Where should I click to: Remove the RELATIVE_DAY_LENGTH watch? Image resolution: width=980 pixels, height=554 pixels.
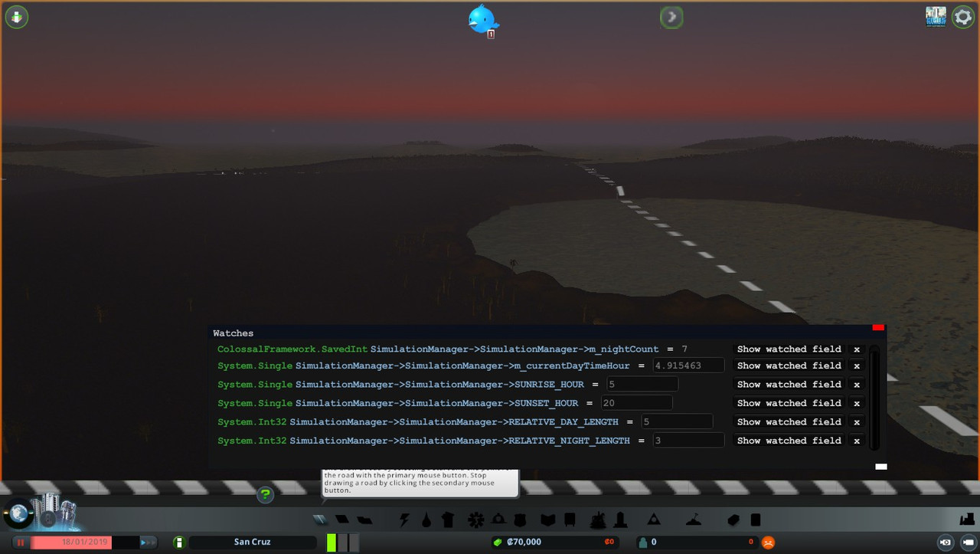[857, 422]
